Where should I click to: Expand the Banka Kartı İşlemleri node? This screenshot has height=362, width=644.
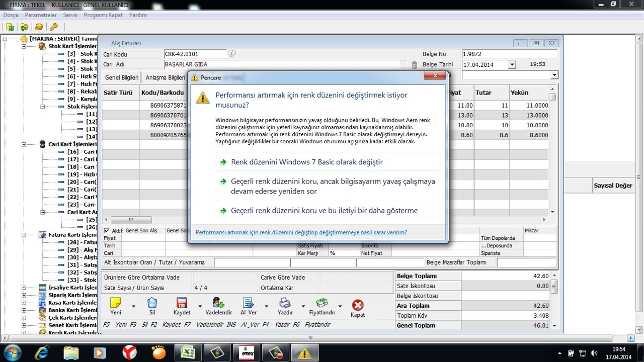pos(24,310)
